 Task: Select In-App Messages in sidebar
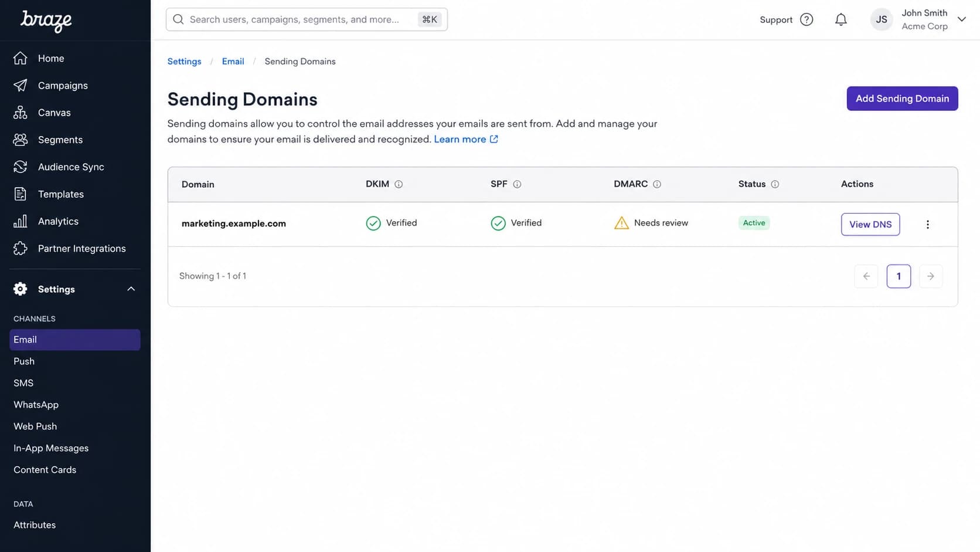[x=51, y=448]
